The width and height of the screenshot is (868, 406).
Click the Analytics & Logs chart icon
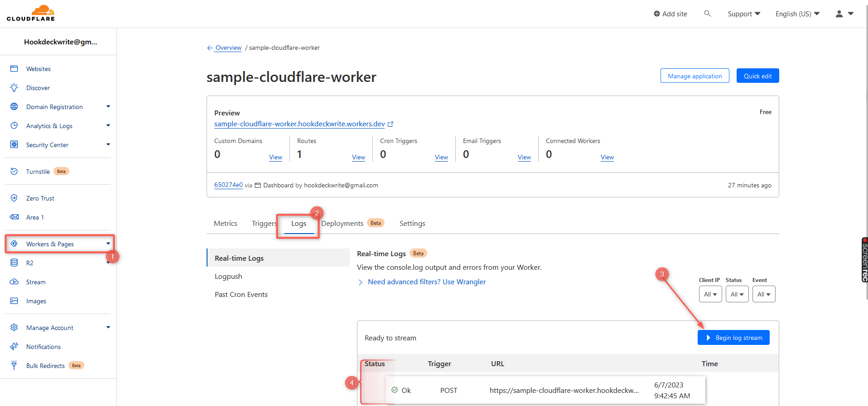14,126
